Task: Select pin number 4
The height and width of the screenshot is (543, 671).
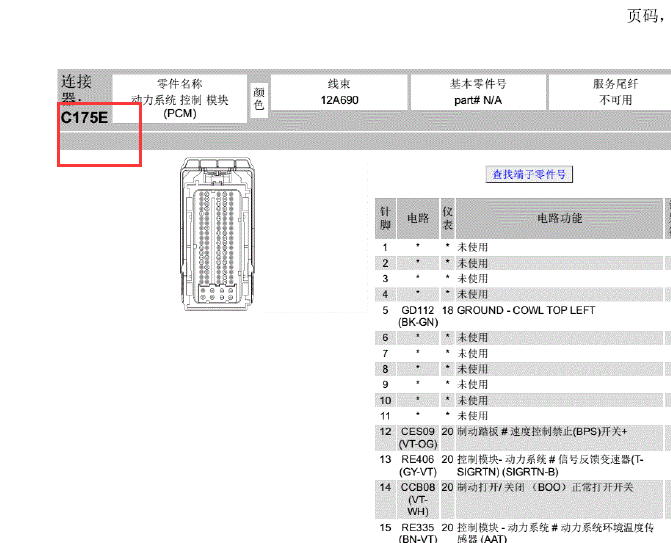Action: point(385,294)
